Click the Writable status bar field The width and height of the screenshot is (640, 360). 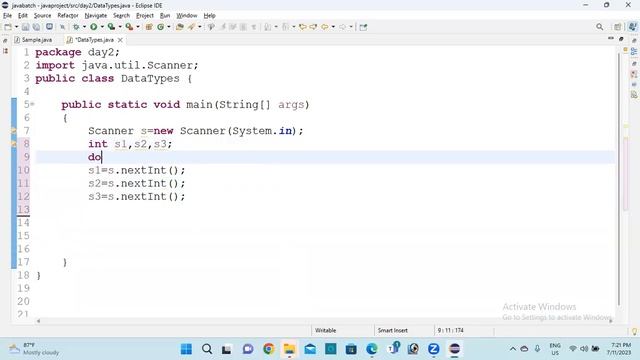(x=326, y=330)
